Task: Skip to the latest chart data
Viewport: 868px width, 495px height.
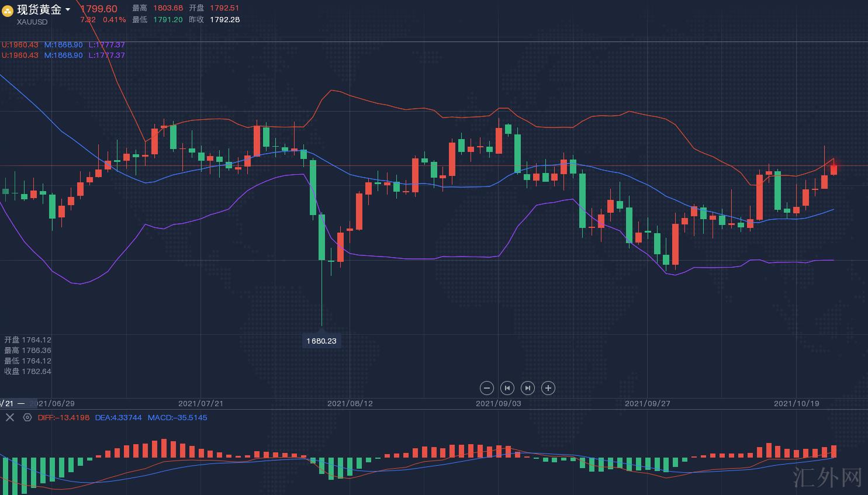Action: [527, 388]
